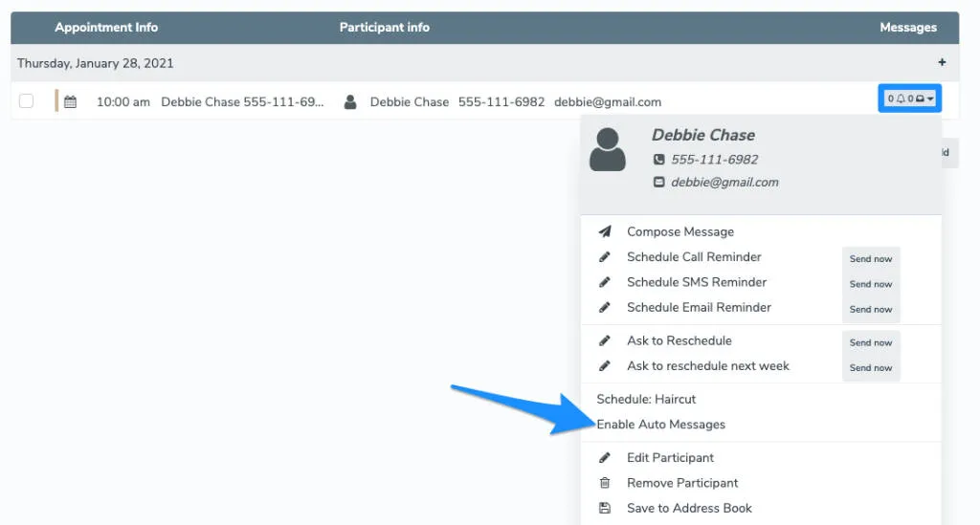Enable Auto Messages for this participant
The width and height of the screenshot is (980, 525).
tap(660, 425)
